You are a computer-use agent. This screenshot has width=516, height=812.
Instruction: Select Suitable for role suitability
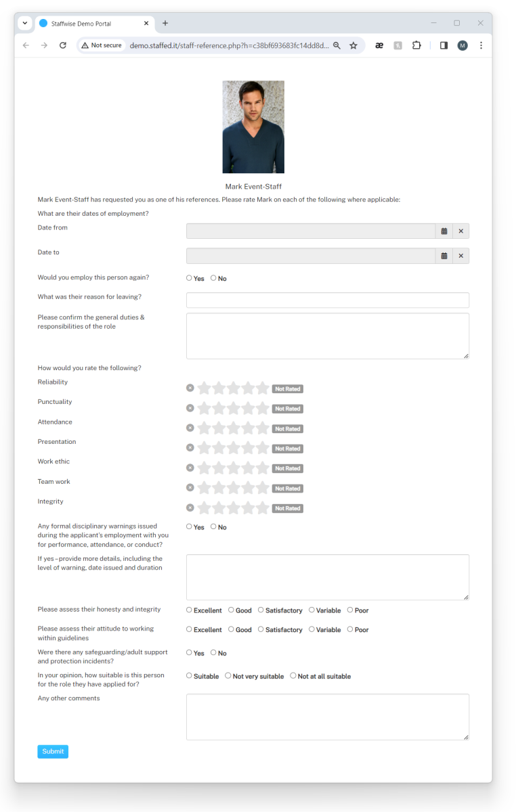tap(190, 675)
